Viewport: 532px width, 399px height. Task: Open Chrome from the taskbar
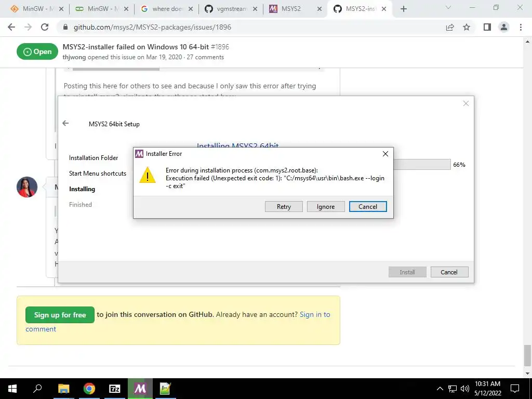click(89, 389)
